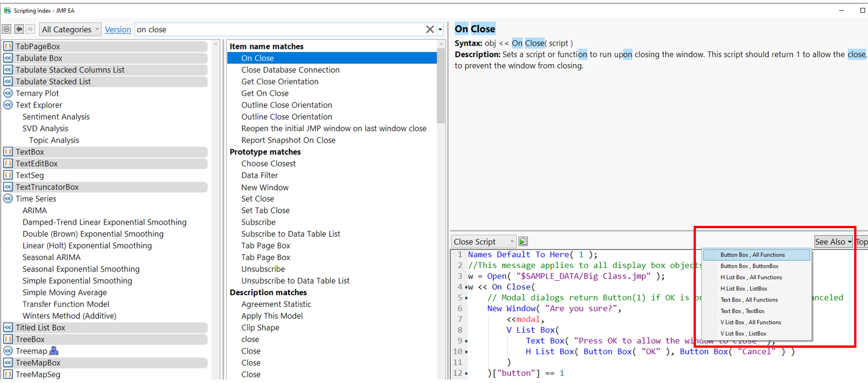Run the example script with the green play icon
This screenshot has height=383, width=868.
pos(523,241)
